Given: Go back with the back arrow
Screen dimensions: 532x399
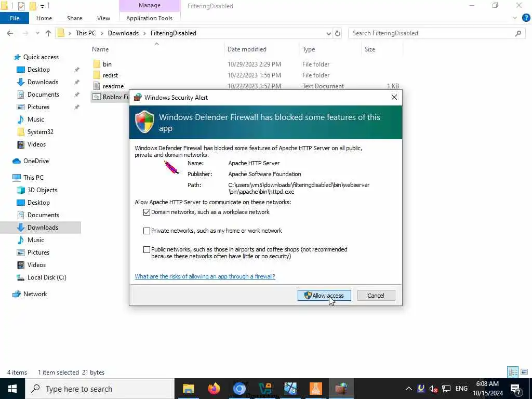Looking at the screenshot, I should coord(10,33).
